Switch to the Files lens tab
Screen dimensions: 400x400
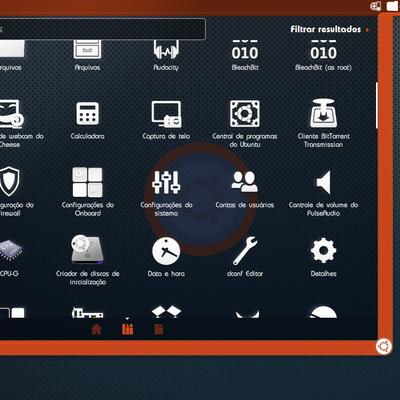[159, 329]
